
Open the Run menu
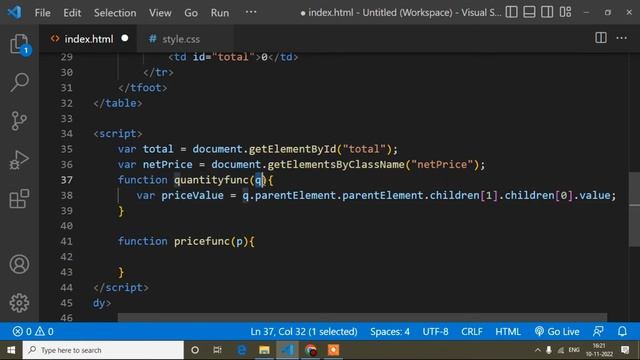220,13
